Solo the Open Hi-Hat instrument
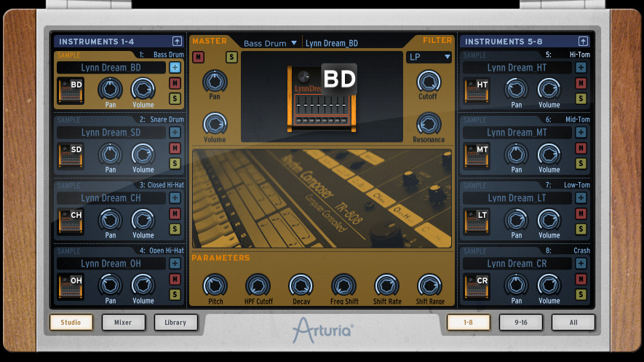Image resolution: width=644 pixels, height=362 pixels. tap(175, 294)
